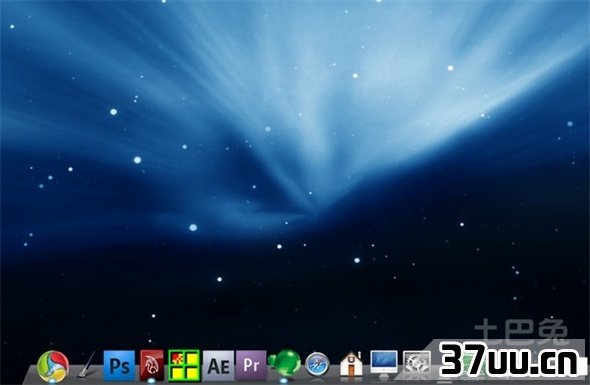
Task: Open the red Maya-style dock icon
Action: coord(152,365)
